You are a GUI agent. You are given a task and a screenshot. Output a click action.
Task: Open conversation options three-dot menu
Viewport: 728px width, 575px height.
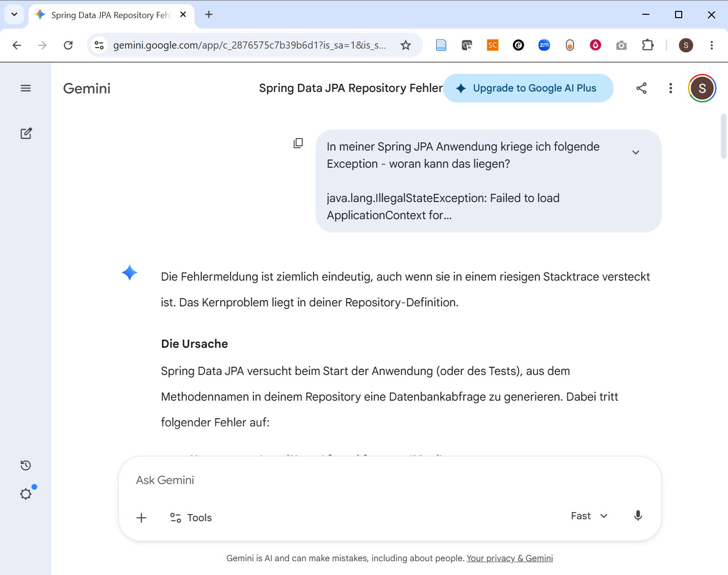click(671, 88)
